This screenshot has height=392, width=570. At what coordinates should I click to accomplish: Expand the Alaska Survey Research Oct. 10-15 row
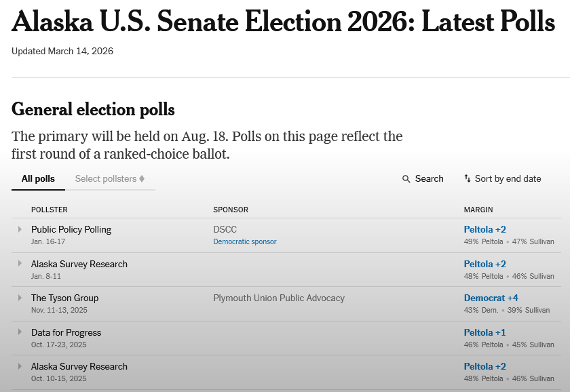[x=20, y=366]
